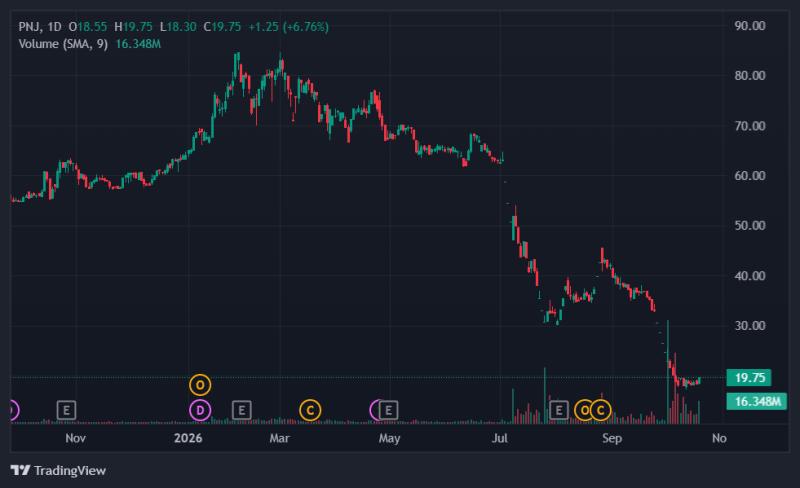Select the Volume (SMA, 9) indicator label
This screenshot has height=488, width=800.
coord(63,44)
